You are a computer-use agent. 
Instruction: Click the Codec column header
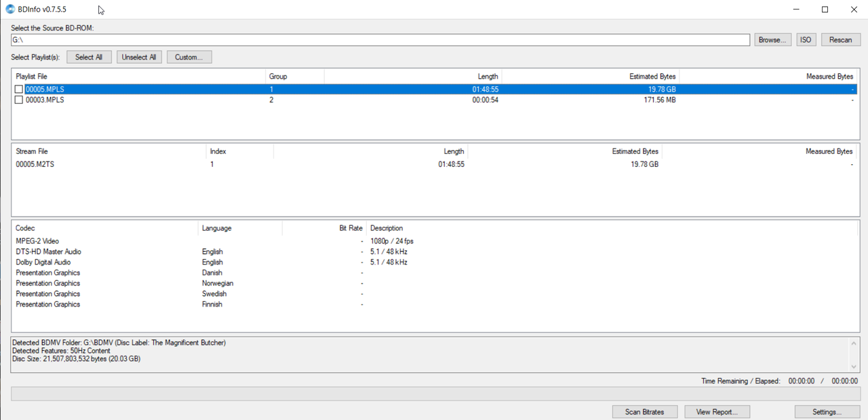point(105,228)
